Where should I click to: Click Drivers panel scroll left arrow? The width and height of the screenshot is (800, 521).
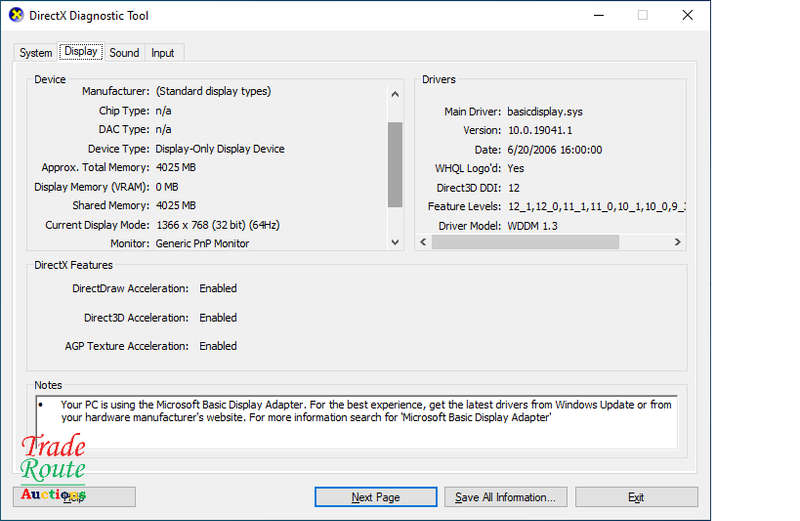423,242
